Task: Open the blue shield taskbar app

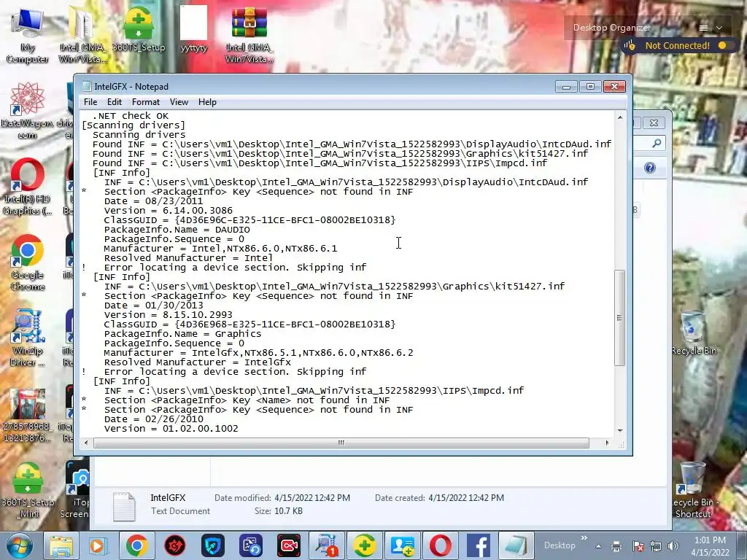Action: (212, 545)
